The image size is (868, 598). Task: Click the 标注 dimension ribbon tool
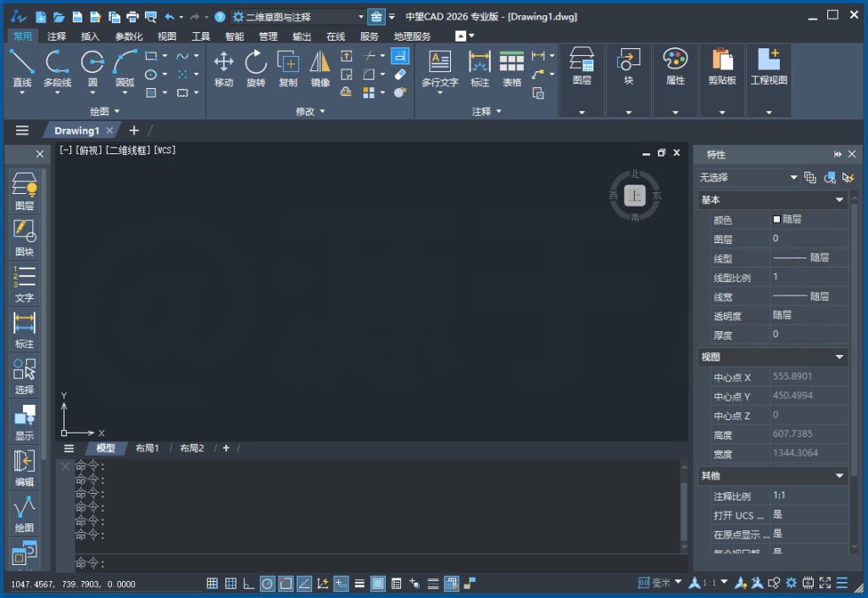pos(480,68)
